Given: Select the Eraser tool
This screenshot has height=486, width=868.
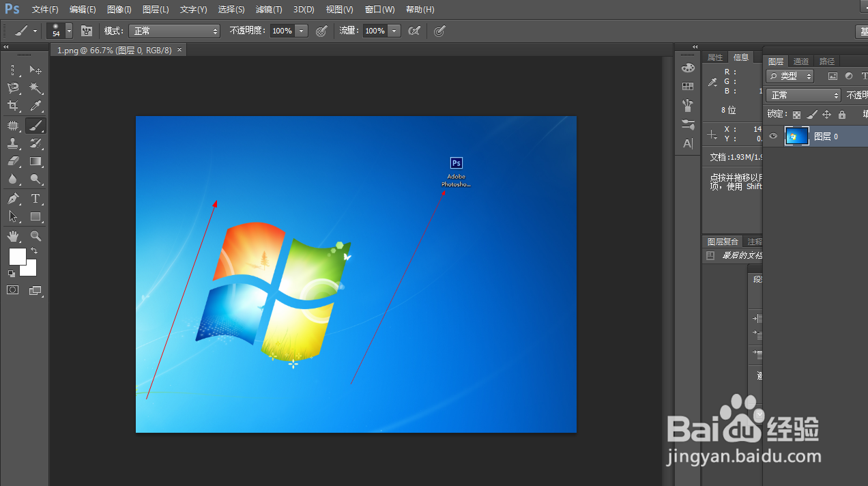Looking at the screenshot, I should coord(13,162).
